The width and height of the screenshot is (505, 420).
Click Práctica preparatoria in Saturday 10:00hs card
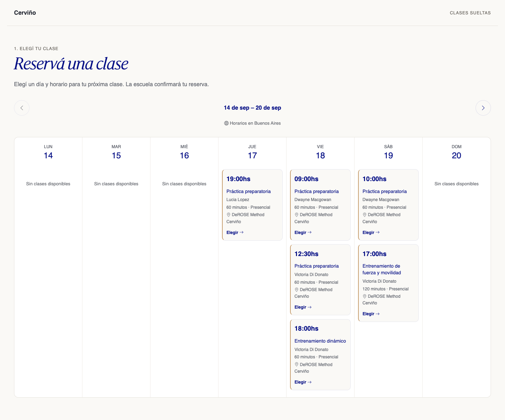[x=385, y=192]
